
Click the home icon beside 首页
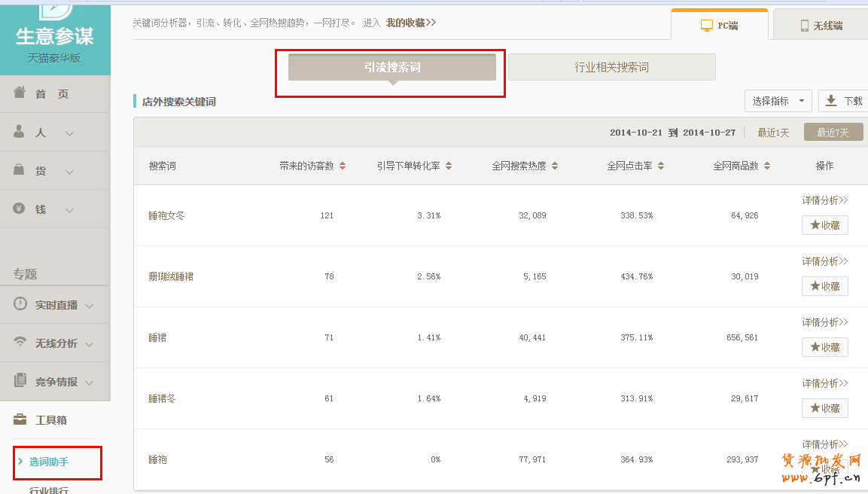tap(20, 93)
